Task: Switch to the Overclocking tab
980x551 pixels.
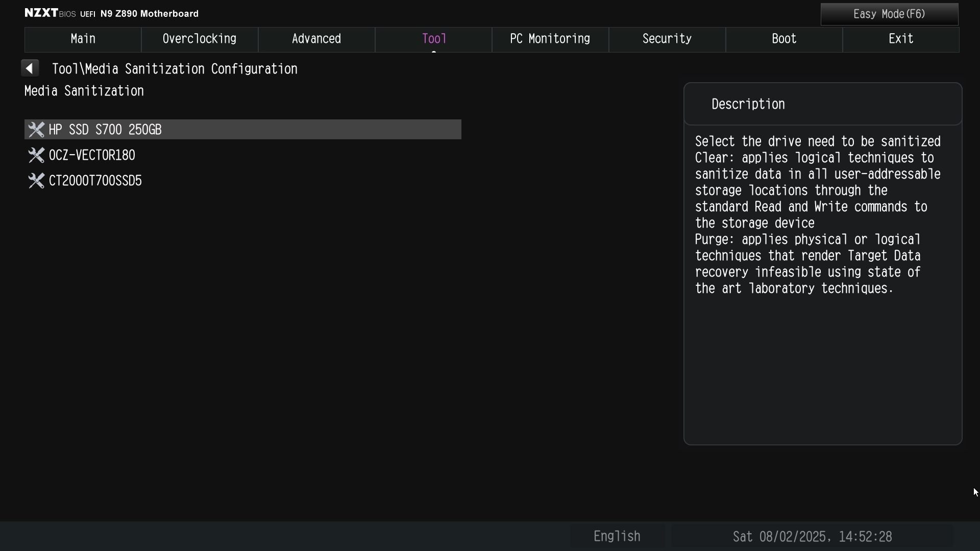Action: pyautogui.click(x=200, y=39)
